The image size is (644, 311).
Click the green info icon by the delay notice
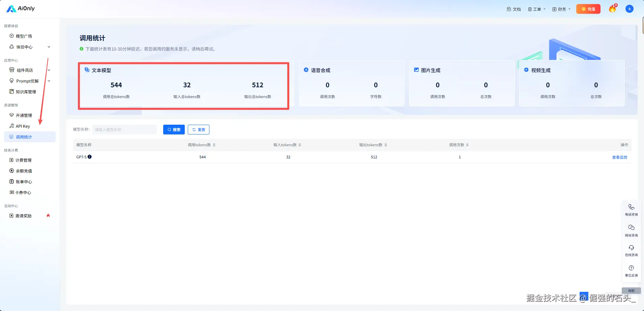81,49
